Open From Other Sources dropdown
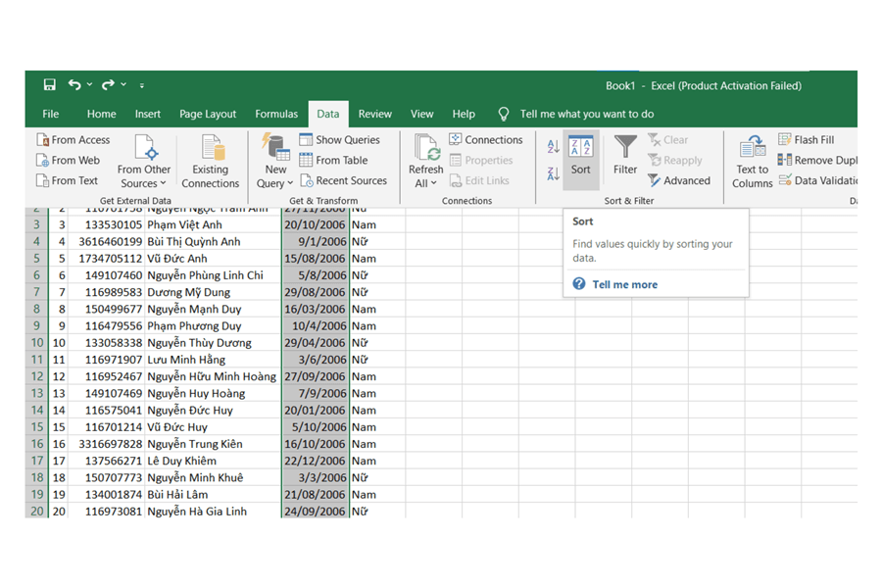The image size is (882, 588). 143,162
